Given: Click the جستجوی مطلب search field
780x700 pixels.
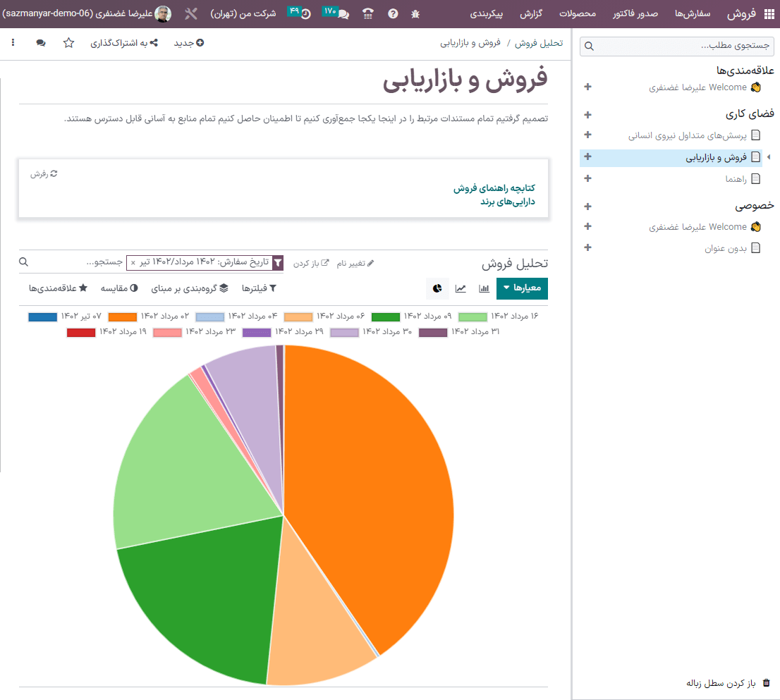Looking at the screenshot, I should coord(677,45).
